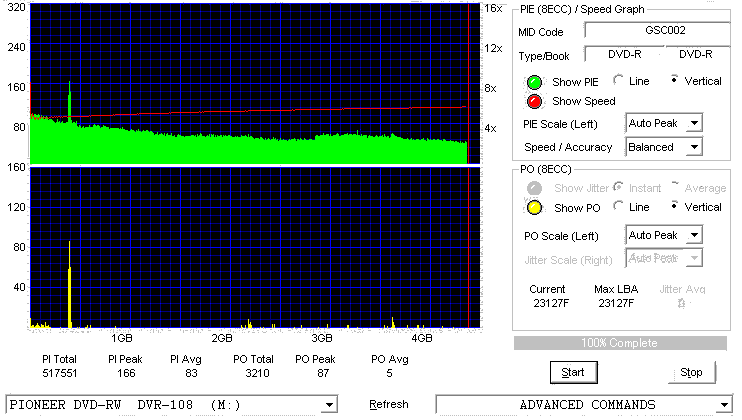Click the 3GB axis label
This screenshot has width=742, height=420.
pos(322,338)
